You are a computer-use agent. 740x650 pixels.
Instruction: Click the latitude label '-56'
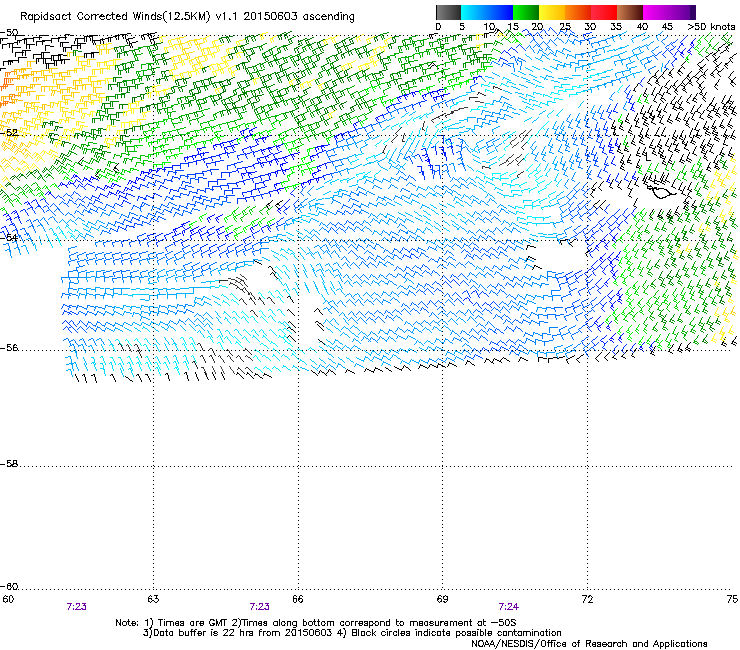click(9, 348)
